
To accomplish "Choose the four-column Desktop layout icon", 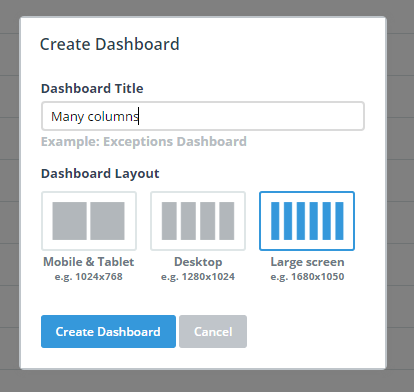I will pos(198,221).
